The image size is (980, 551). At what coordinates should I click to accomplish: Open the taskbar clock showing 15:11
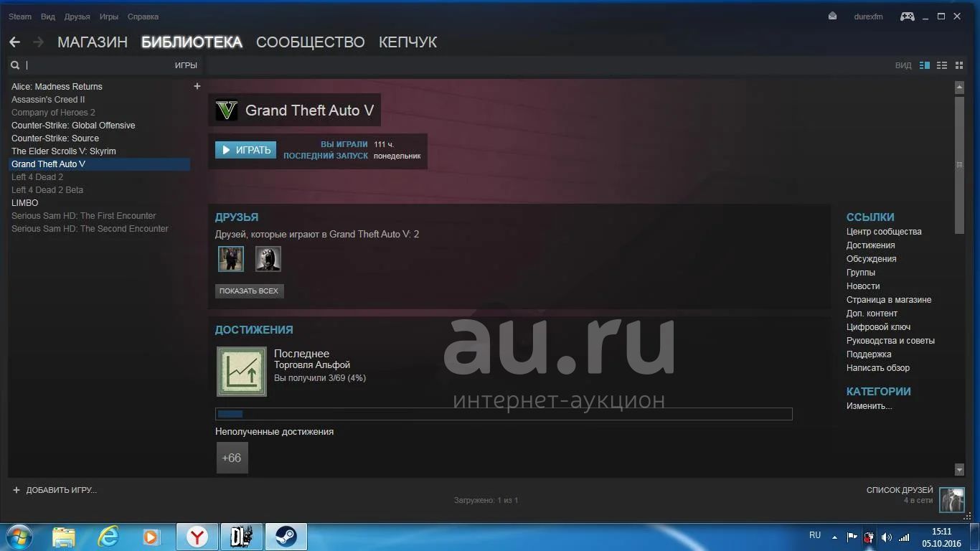941,537
